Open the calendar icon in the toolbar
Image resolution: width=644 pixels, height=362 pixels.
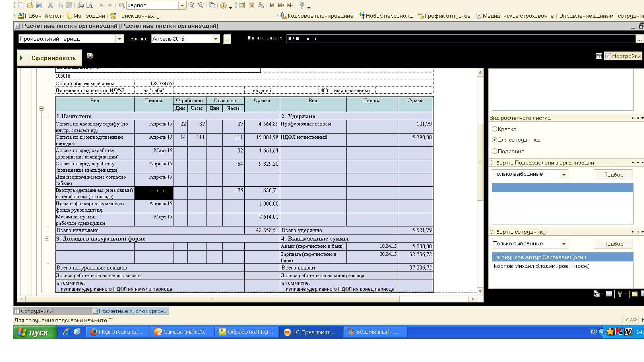(251, 5)
